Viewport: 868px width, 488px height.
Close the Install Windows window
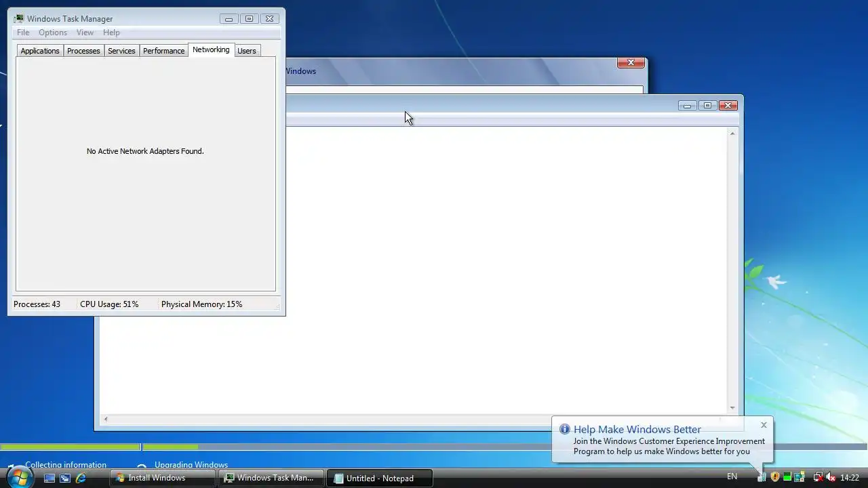[x=631, y=62]
